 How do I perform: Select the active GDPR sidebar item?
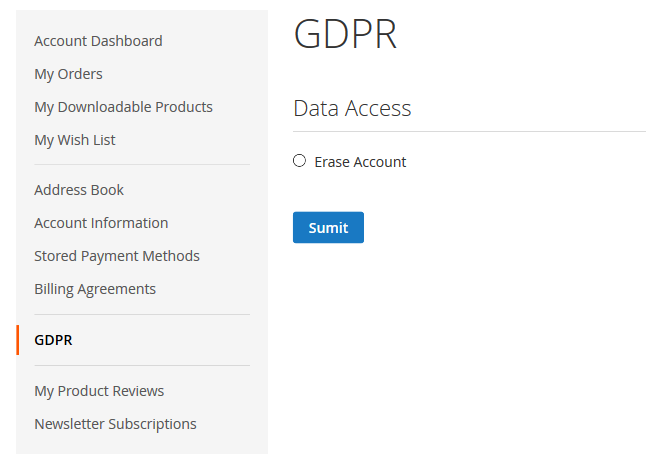click(53, 340)
